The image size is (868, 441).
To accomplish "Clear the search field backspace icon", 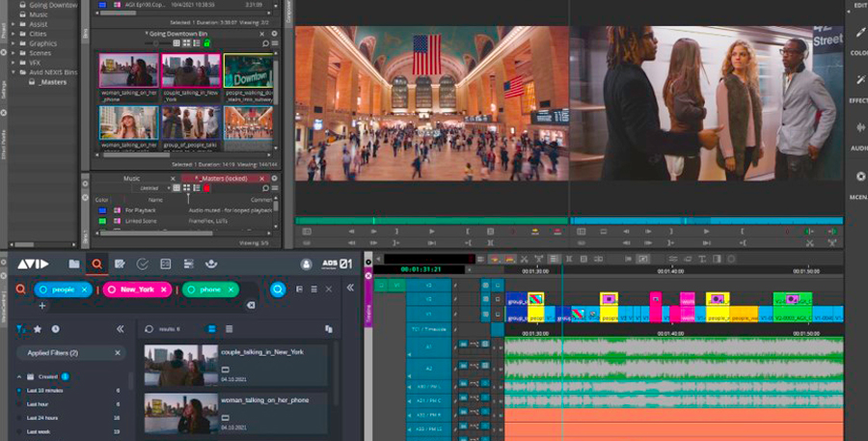I will [251, 306].
